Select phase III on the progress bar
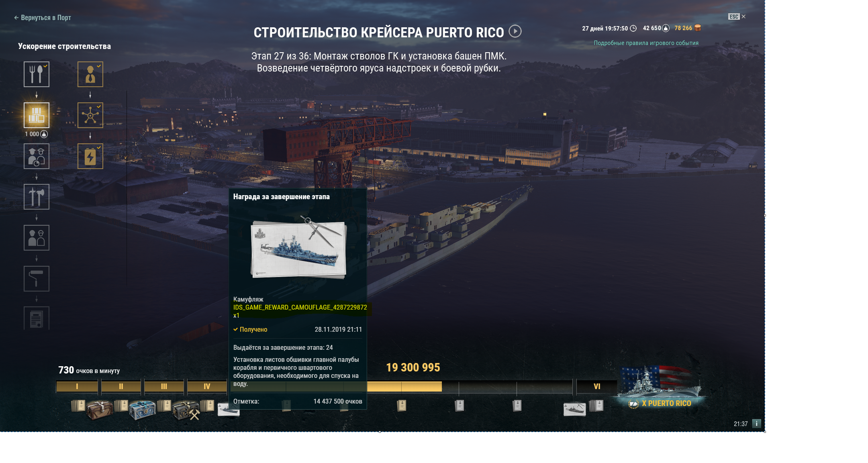Viewport: 868px width, 463px height. (x=164, y=386)
